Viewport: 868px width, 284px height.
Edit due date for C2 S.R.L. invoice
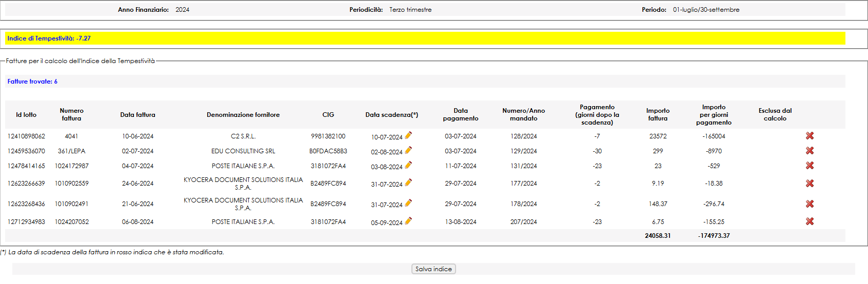408,135
